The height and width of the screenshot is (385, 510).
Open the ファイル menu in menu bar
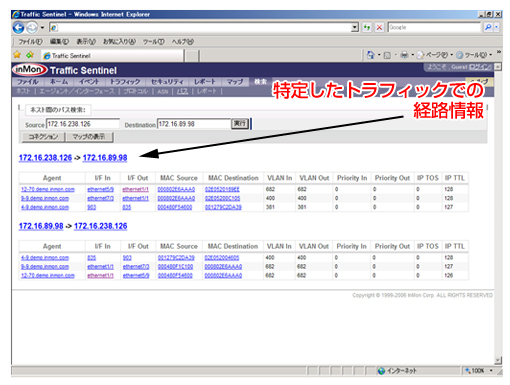click(x=30, y=42)
